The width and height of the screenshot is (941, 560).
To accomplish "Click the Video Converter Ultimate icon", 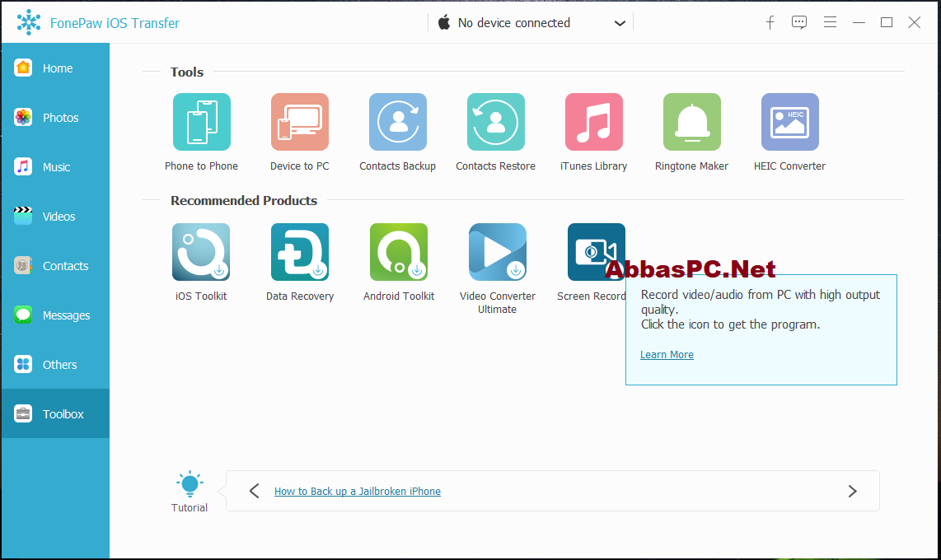I will pos(498,252).
